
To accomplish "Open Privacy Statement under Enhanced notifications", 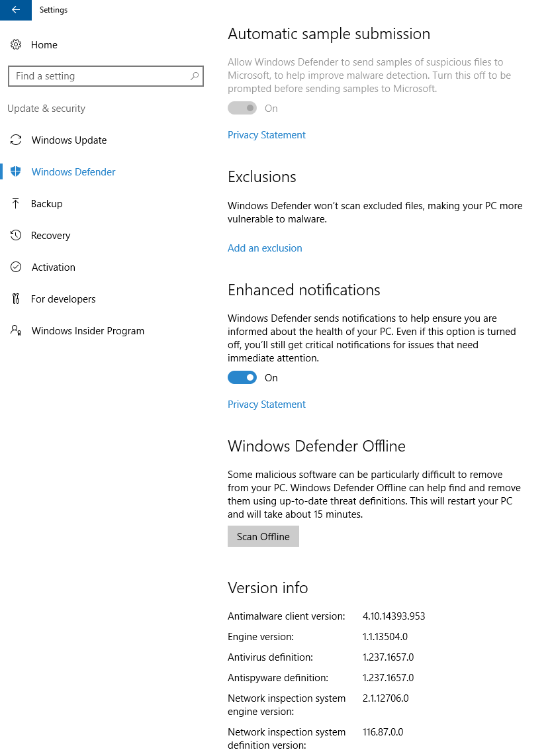I will click(x=267, y=404).
